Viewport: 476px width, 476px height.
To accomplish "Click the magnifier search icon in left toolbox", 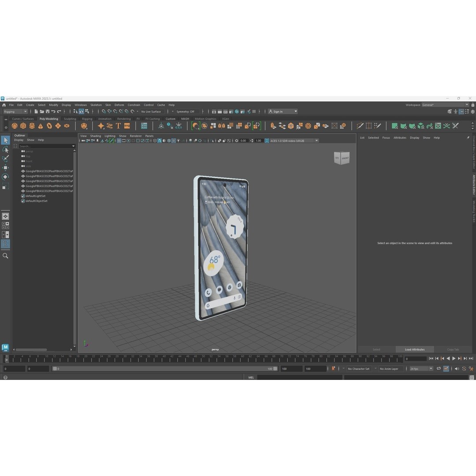I will click(x=5, y=256).
